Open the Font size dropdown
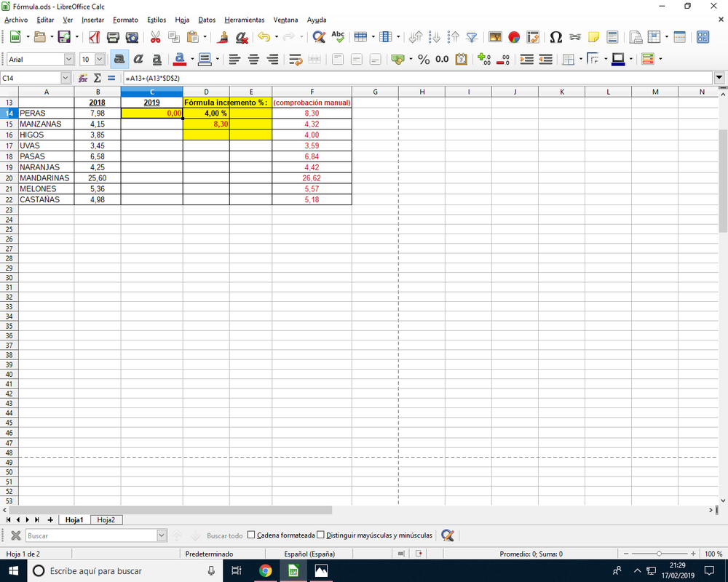728x582 pixels. pyautogui.click(x=99, y=59)
